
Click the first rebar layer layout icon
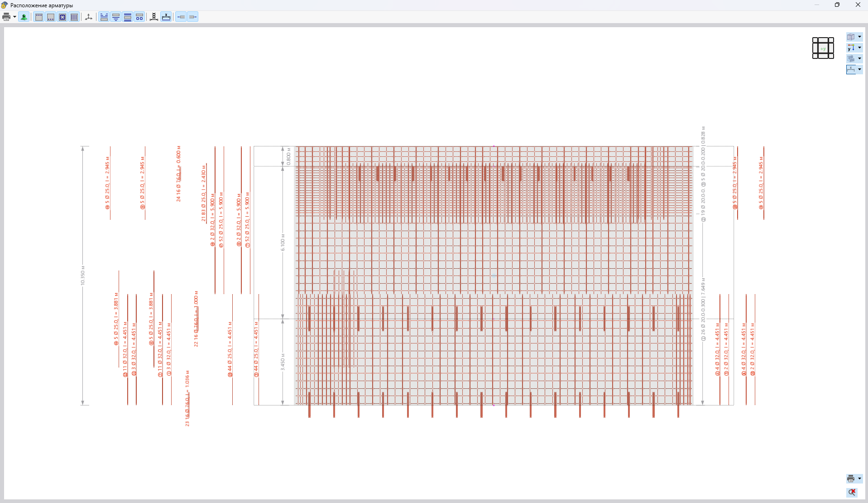(104, 17)
